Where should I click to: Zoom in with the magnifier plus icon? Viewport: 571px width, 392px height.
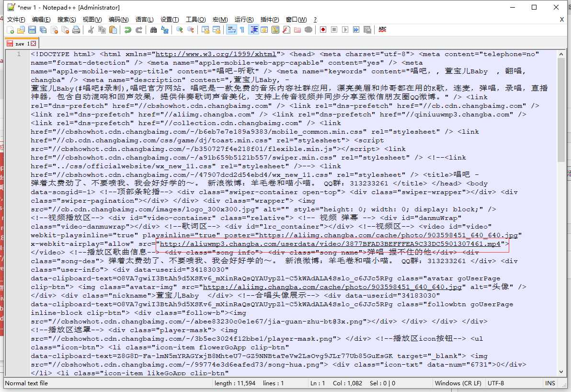[x=179, y=30]
